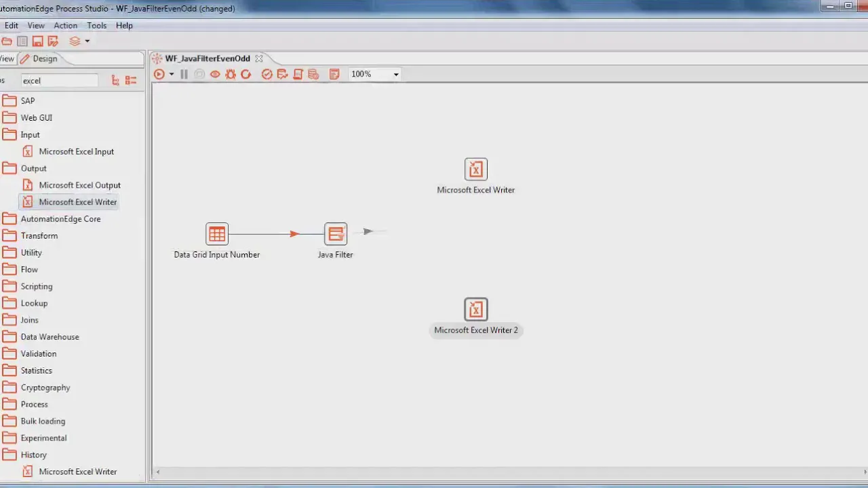The width and height of the screenshot is (868, 488).
Task: Expand all tree nodes icon
Action: tap(115, 81)
